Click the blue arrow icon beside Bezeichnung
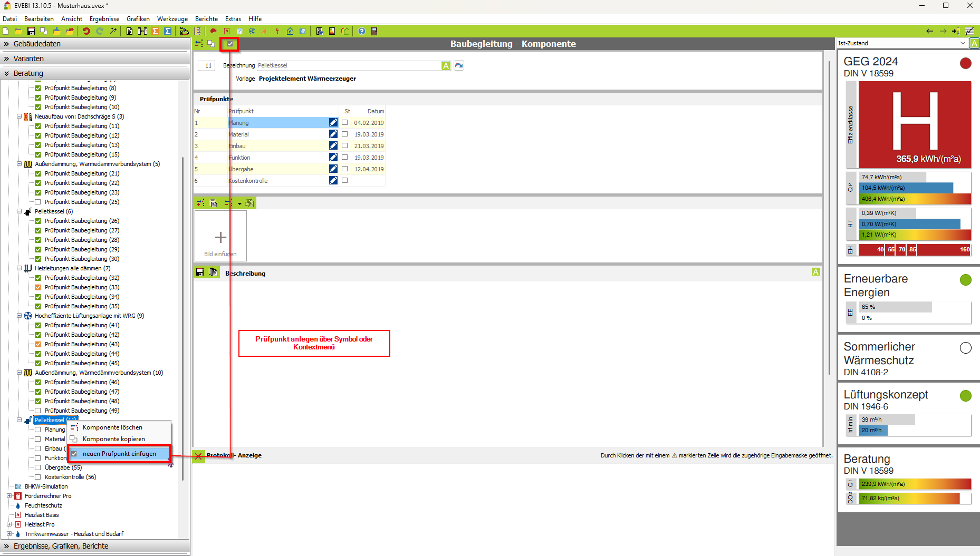Screen dimensions: 980x556 (459, 66)
